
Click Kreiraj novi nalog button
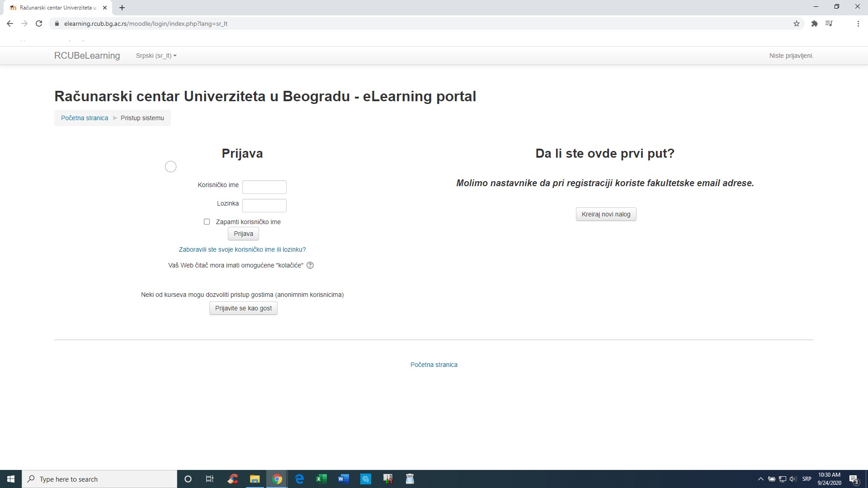click(x=606, y=214)
